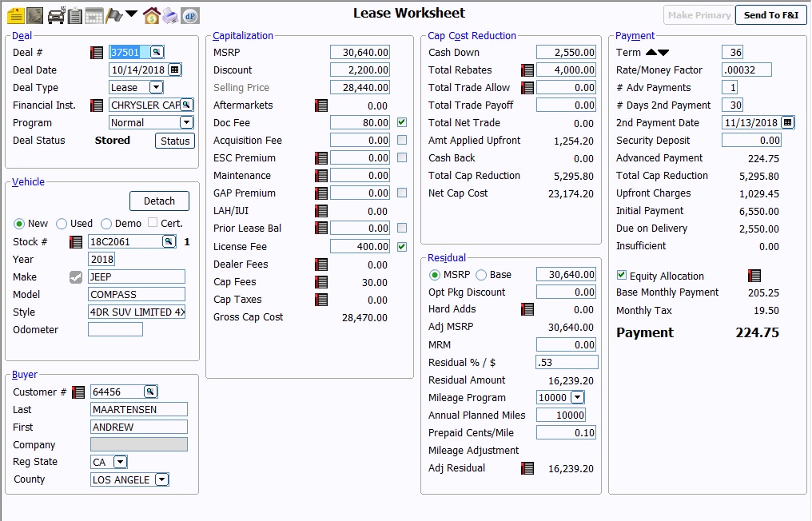The height and width of the screenshot is (521, 812).
Task: Open Aftermarkets detail list icon
Action: pyautogui.click(x=321, y=105)
